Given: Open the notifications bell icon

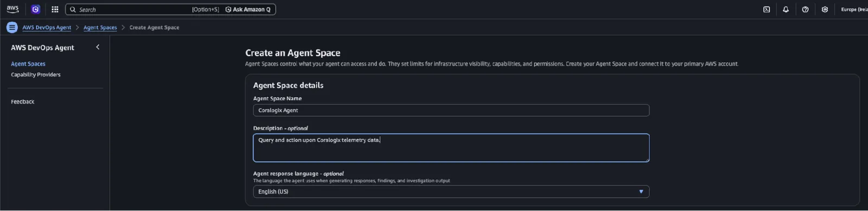Looking at the screenshot, I should click(x=786, y=9).
